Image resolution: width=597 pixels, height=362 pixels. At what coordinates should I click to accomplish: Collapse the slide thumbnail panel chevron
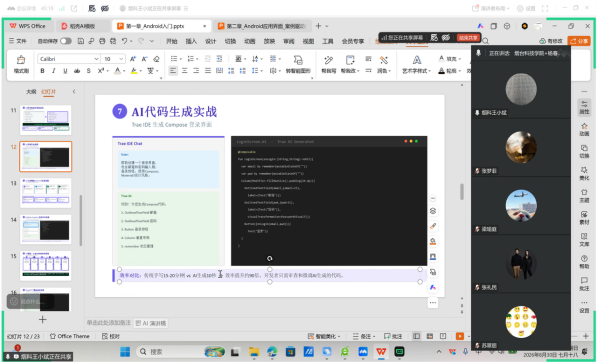(x=74, y=91)
